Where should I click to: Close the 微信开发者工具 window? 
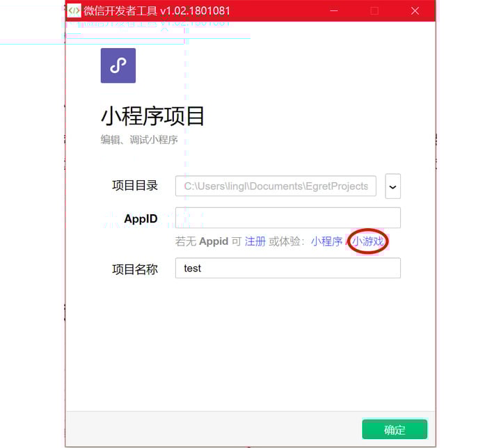415,11
